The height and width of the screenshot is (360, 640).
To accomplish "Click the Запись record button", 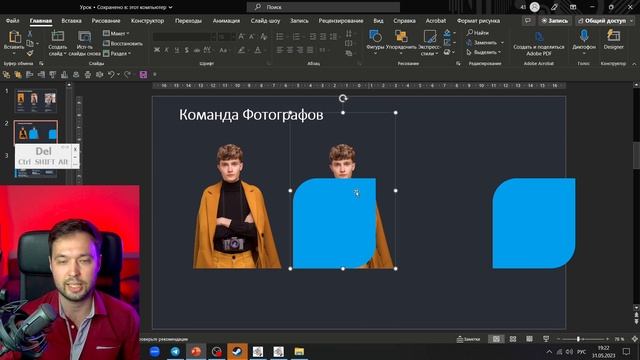I will click(x=554, y=20).
